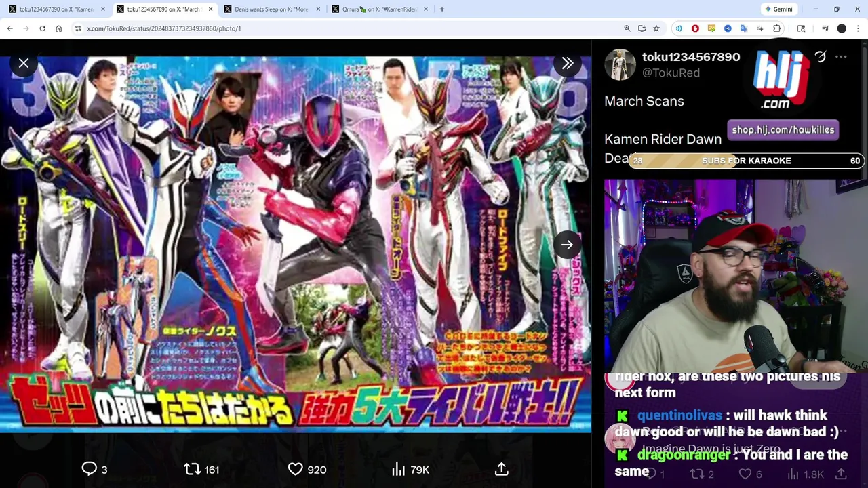Open the Gemini button
This screenshot has height=488, width=868.
[x=778, y=9]
